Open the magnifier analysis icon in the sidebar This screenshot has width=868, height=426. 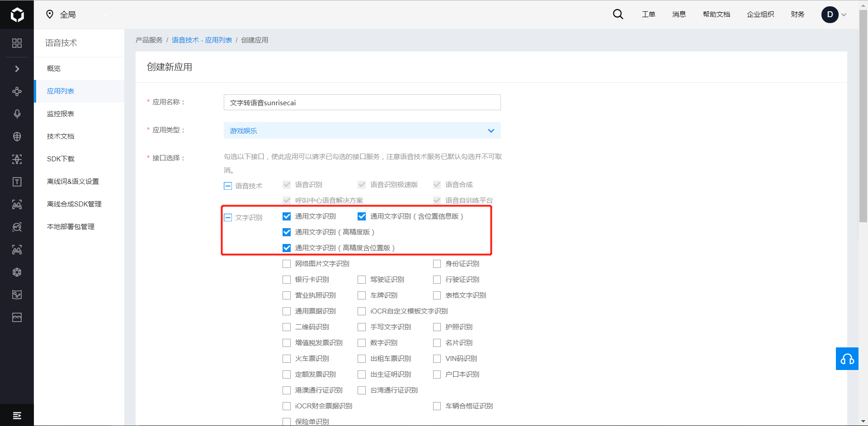coord(17,227)
